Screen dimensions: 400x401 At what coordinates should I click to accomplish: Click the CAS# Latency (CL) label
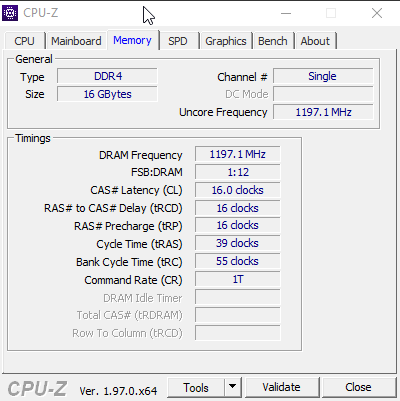[x=136, y=190]
